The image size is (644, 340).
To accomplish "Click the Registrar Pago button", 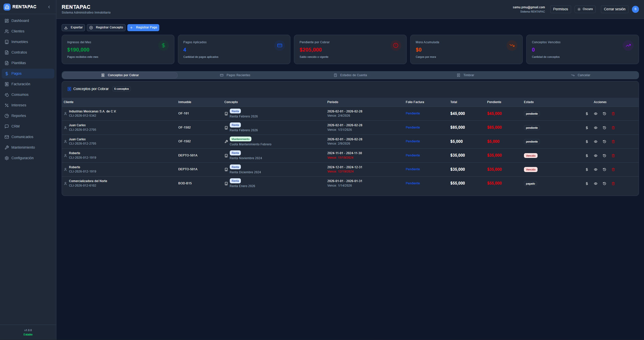I will (143, 27).
